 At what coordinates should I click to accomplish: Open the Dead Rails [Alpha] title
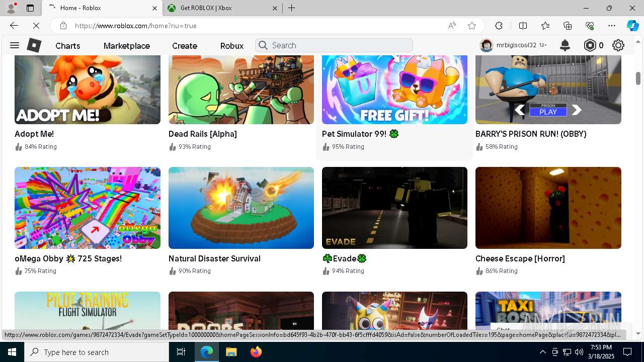point(203,134)
